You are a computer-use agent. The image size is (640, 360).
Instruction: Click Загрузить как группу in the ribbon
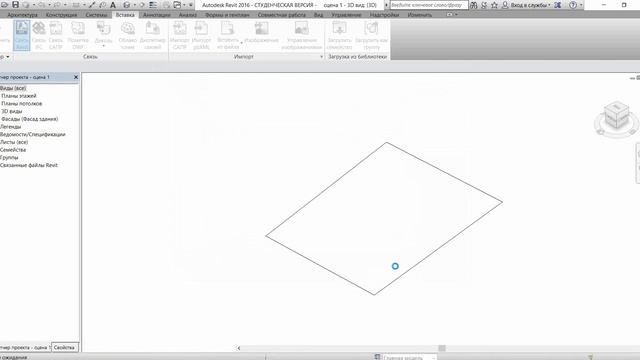coord(371,36)
